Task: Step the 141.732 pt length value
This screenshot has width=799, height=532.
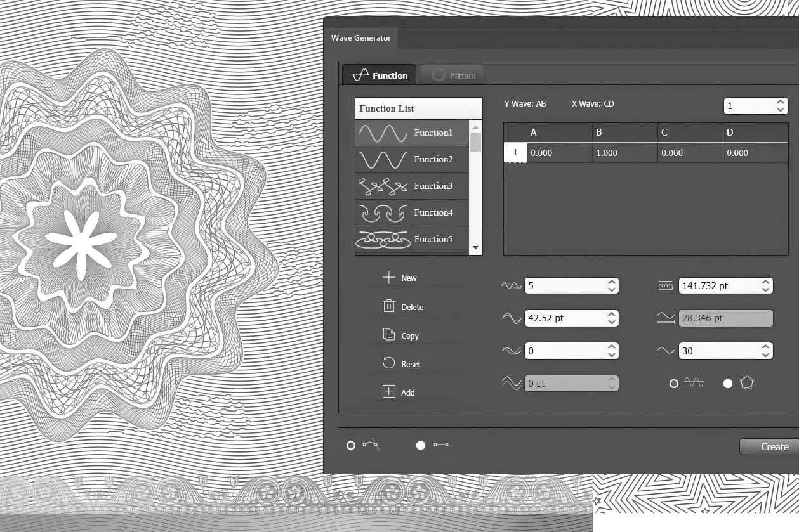Action: [x=767, y=285]
